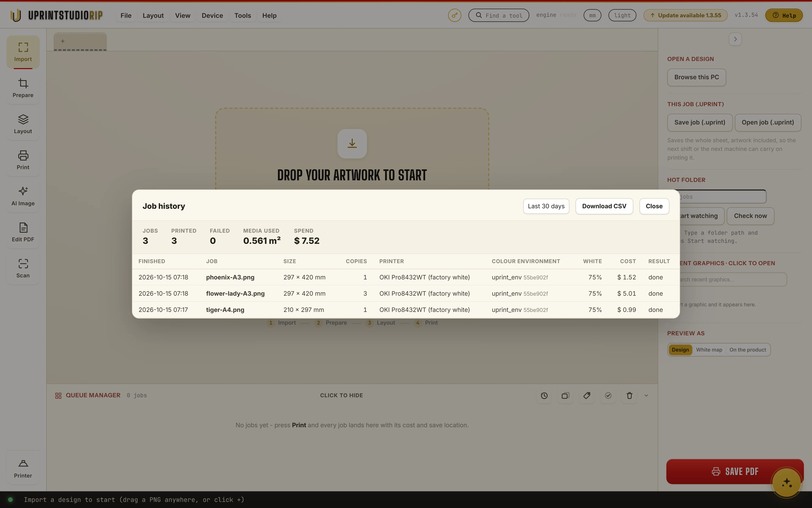
Task: Click the duplicate jobs icon in queue
Action: [565, 395]
